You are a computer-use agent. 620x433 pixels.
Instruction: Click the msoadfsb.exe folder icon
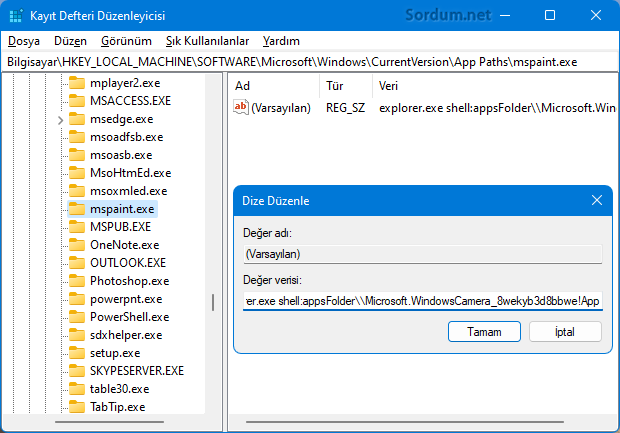[77, 137]
